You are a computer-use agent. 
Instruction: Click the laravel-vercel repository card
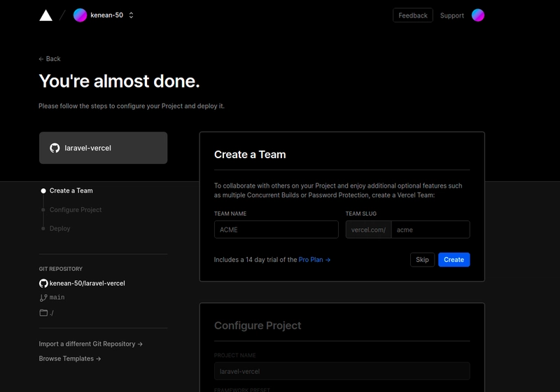103,148
